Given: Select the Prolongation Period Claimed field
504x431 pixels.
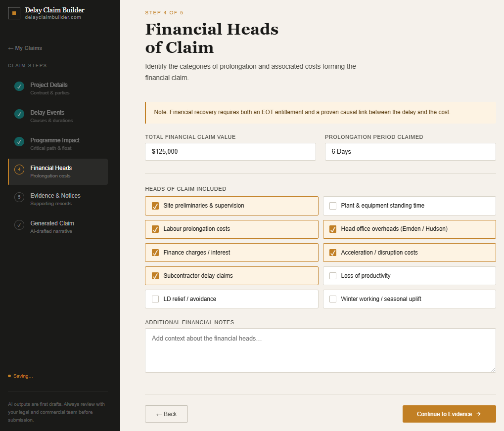Looking at the screenshot, I should point(410,151).
